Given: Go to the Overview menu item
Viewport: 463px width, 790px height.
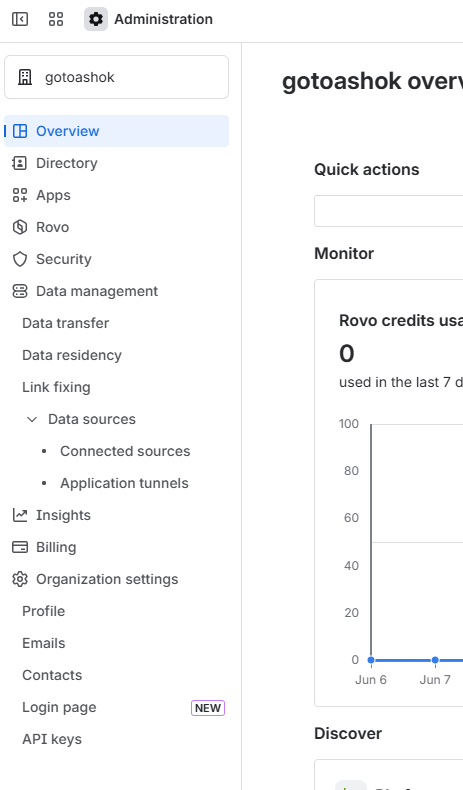Looking at the screenshot, I should coord(116,131).
